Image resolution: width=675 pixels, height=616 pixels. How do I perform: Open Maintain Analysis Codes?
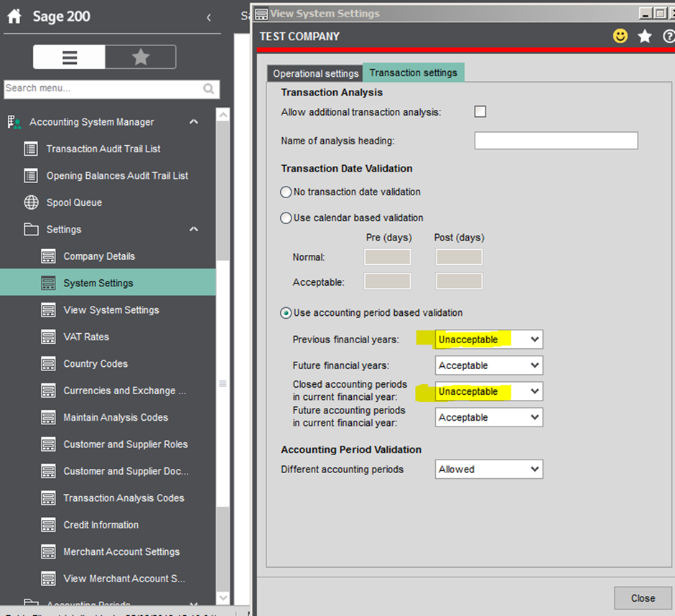(116, 418)
